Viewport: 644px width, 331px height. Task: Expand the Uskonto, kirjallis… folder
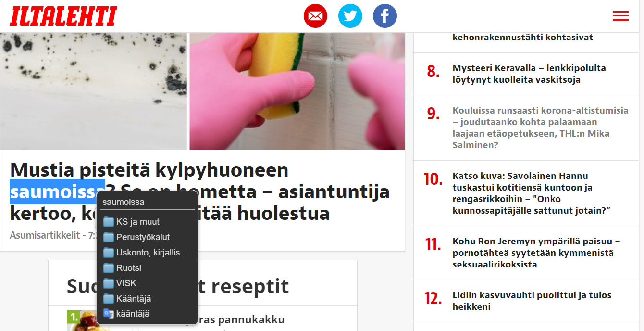pyautogui.click(x=148, y=253)
